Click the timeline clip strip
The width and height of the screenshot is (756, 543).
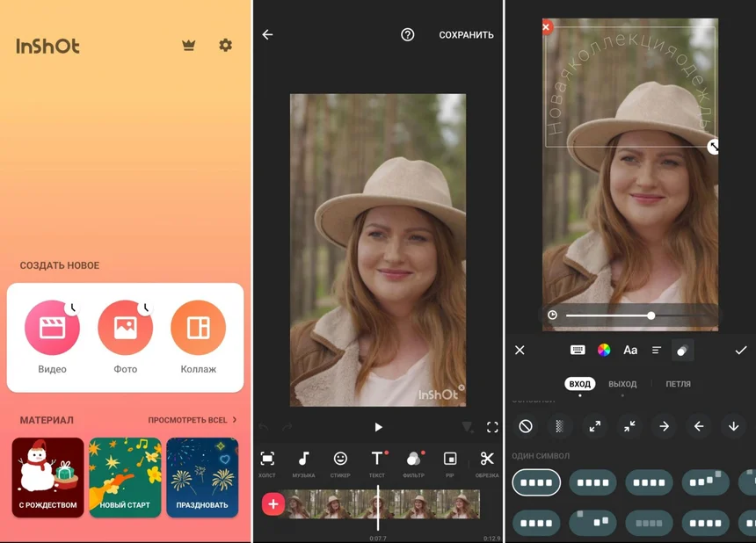pyautogui.click(x=384, y=504)
